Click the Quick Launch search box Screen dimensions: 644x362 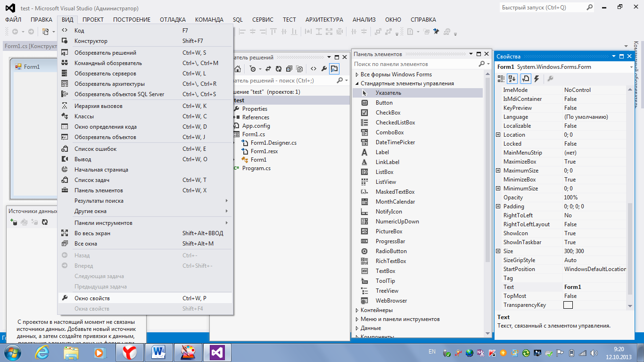[547, 8]
